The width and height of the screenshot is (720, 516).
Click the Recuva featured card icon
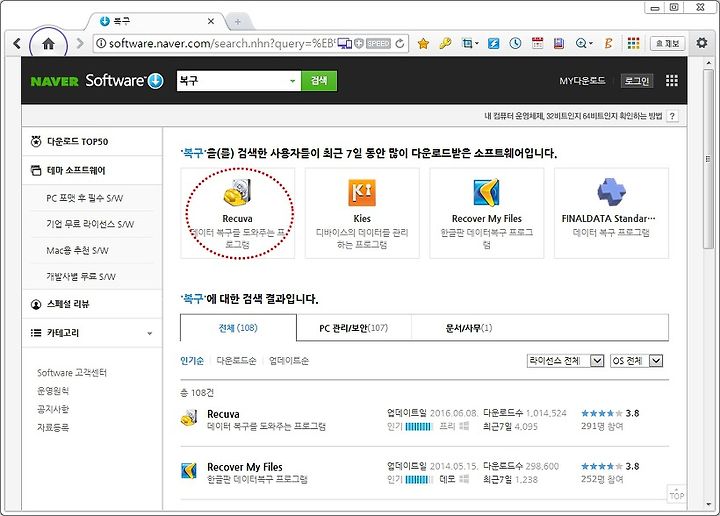tap(237, 191)
